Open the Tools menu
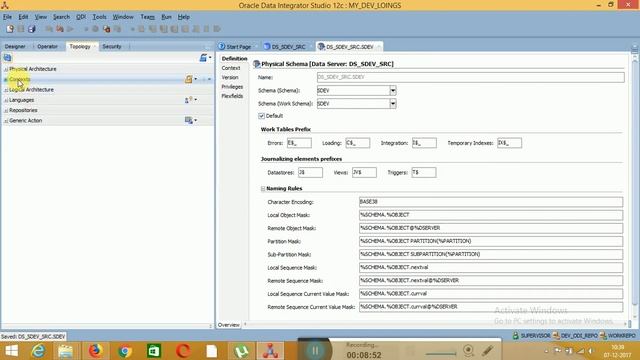Screen dimensions: 640x360 [99, 17]
